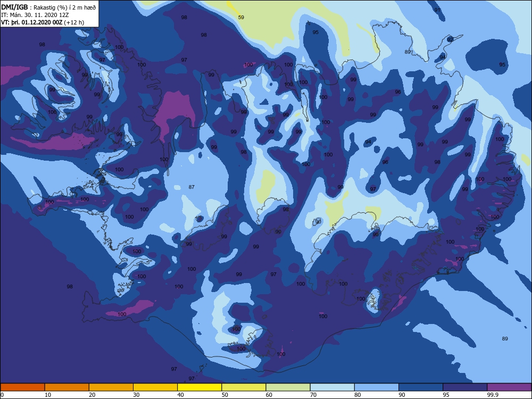Click the '30' legend scale label
This screenshot has height=399, width=532.
[136, 395]
